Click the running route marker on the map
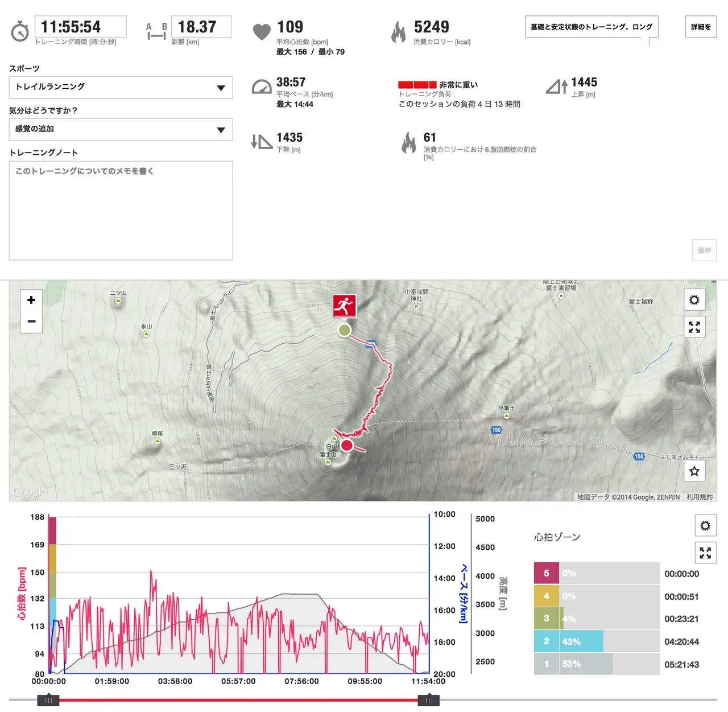 (x=344, y=306)
